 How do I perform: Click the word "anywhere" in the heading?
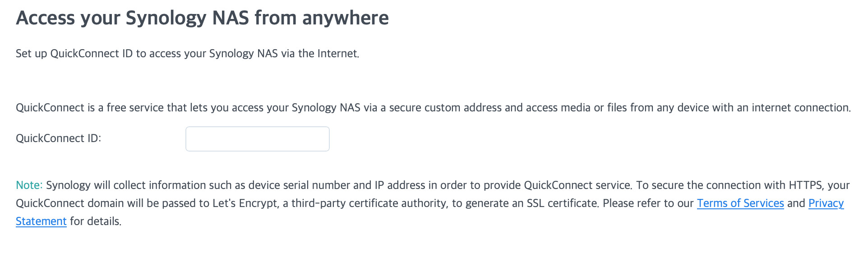(345, 18)
